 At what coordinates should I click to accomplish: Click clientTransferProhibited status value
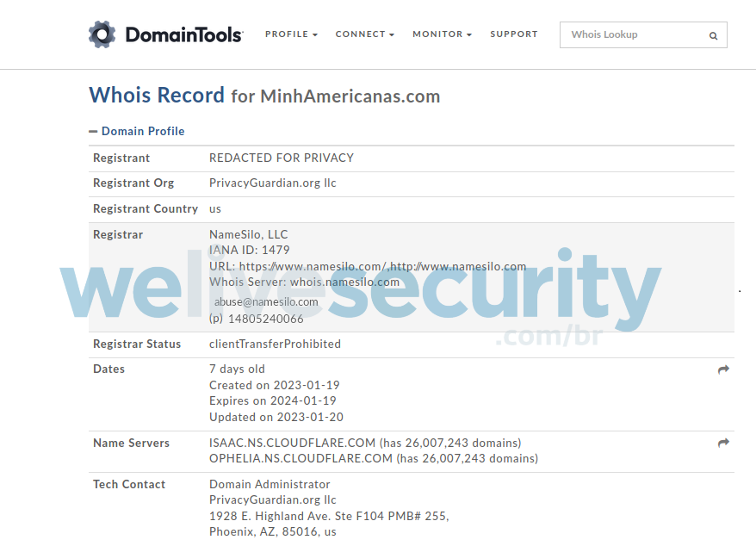point(275,344)
